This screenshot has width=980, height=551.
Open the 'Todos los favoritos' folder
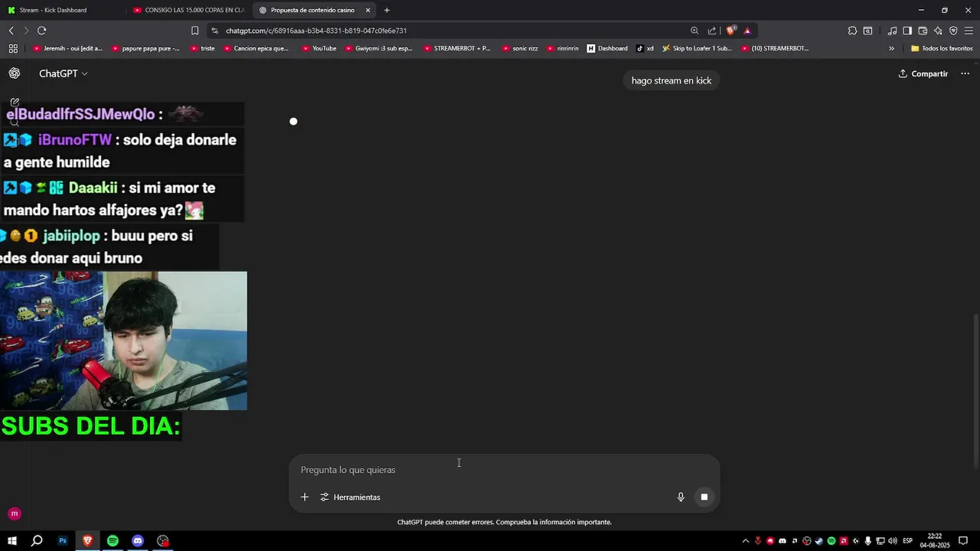942,48
